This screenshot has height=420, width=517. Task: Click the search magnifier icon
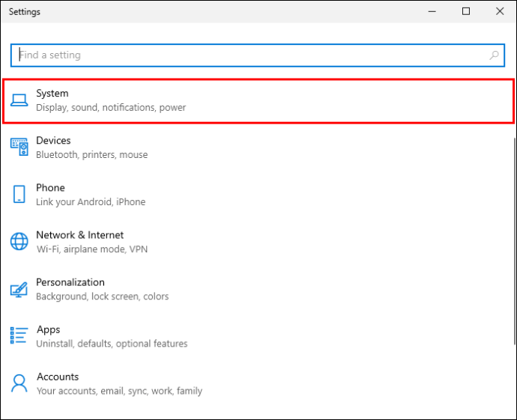coord(494,55)
